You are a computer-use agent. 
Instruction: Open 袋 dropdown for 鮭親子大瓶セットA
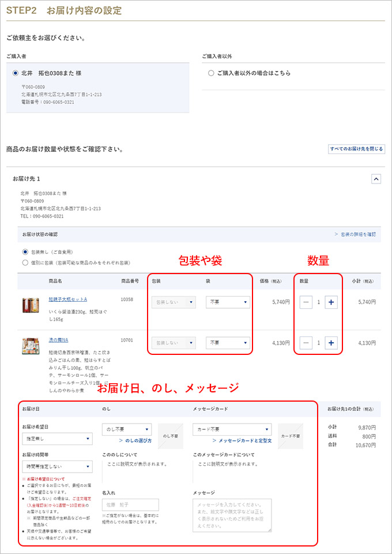click(x=228, y=302)
